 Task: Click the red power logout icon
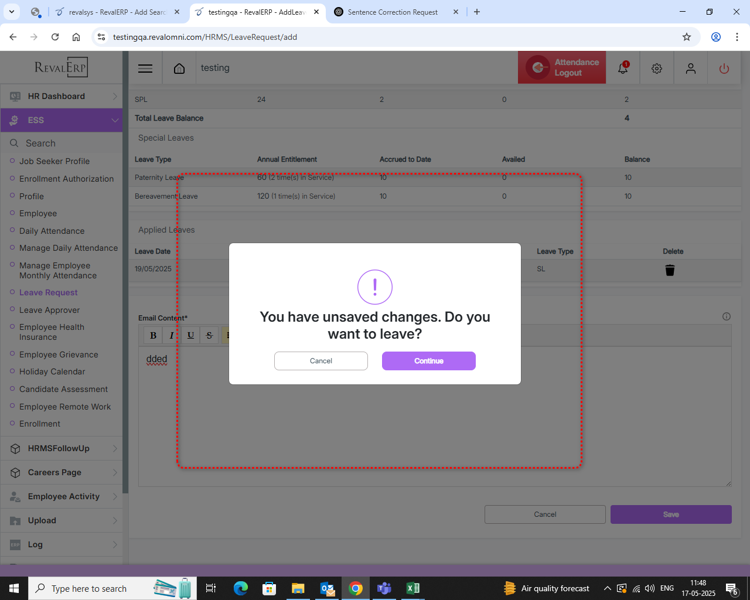724,68
